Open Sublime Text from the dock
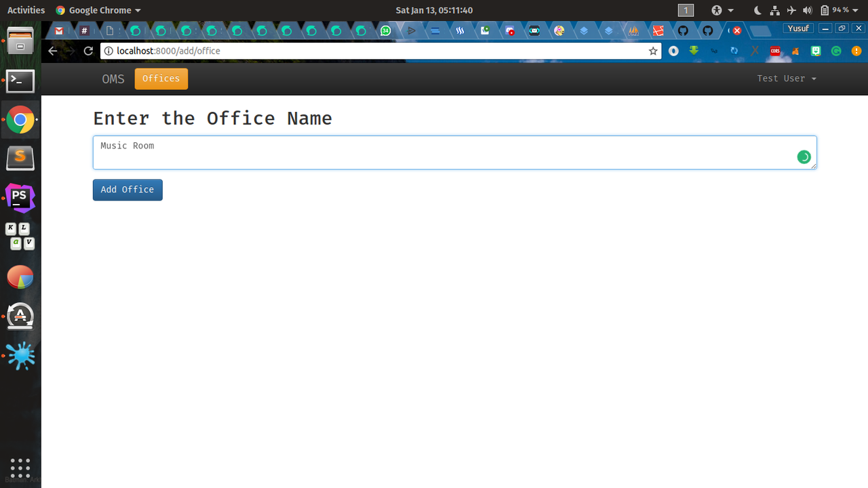The width and height of the screenshot is (868, 488). (x=20, y=158)
